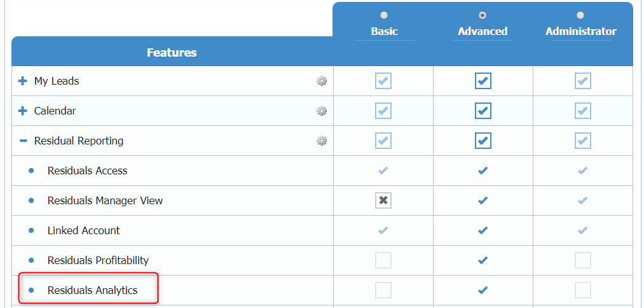Click Advanced checkmark for Residuals Profitability
Viewport: 644px width, 308px height.
click(483, 260)
